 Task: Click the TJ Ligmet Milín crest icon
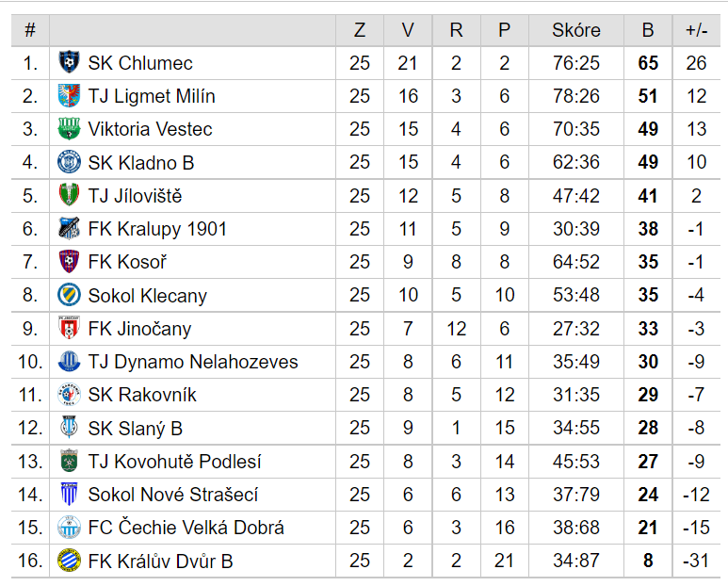(69, 96)
